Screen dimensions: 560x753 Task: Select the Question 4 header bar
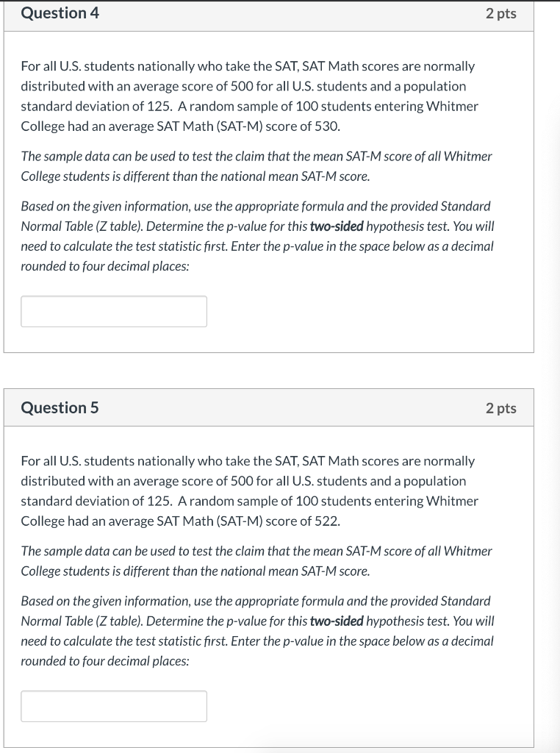click(x=268, y=13)
